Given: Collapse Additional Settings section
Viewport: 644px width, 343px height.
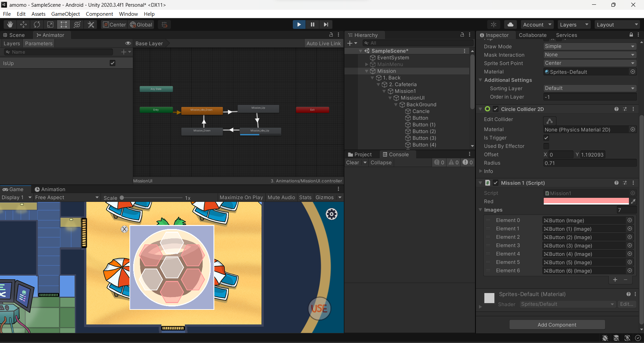Looking at the screenshot, I should 480,80.
